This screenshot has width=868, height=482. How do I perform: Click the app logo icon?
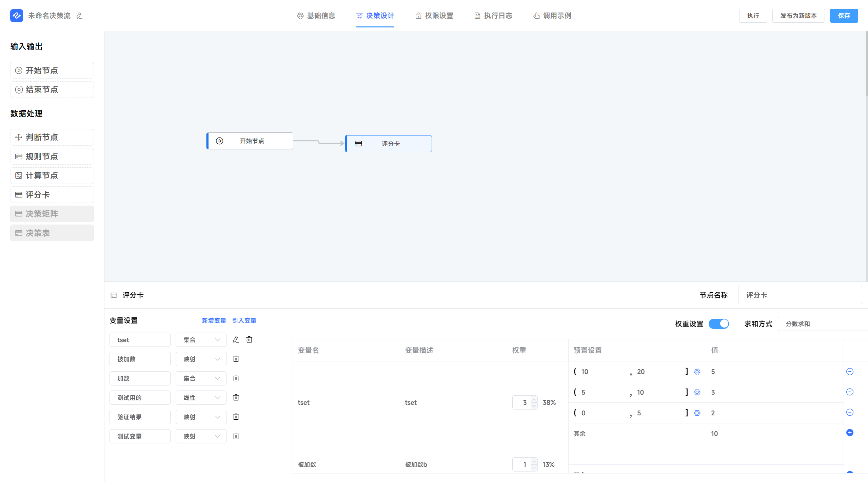(x=16, y=16)
